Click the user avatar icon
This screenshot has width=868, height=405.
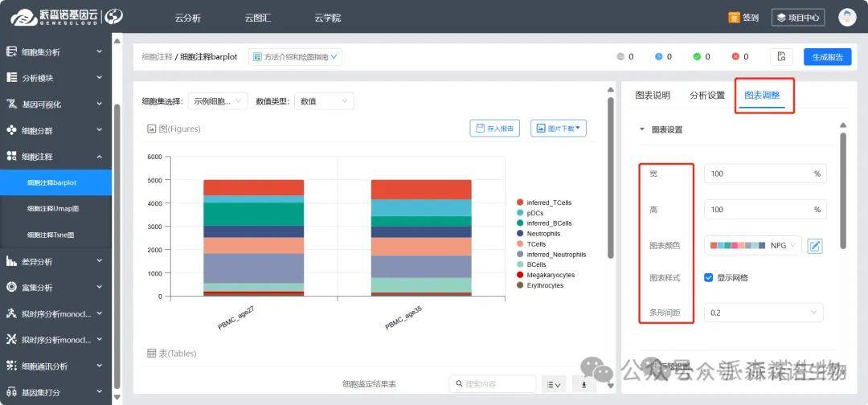[847, 17]
